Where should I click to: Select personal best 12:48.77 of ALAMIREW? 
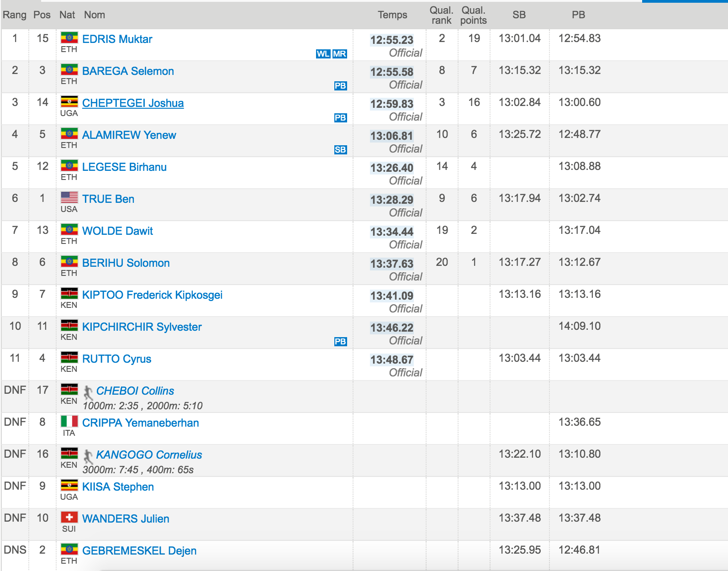coord(580,134)
